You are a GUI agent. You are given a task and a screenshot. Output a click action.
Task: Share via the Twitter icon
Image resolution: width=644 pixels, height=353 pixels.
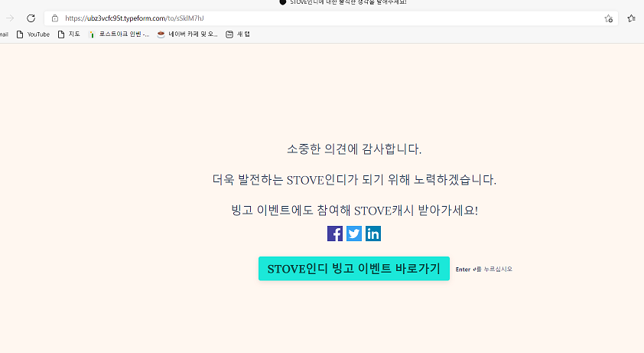point(354,234)
